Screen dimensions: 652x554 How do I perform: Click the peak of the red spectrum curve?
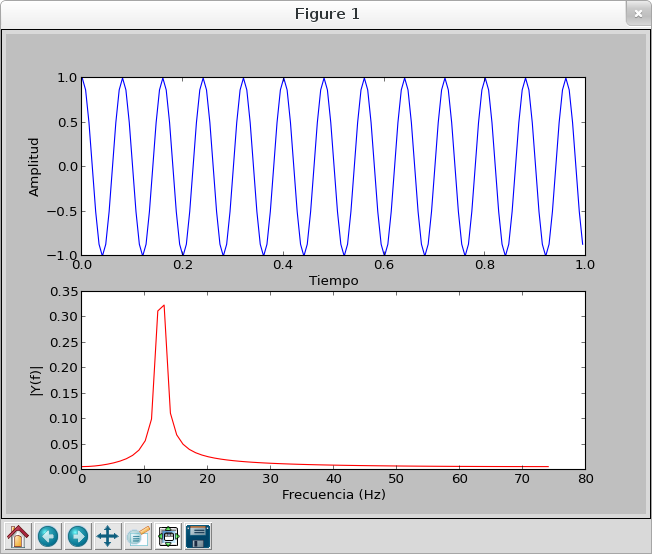point(163,306)
